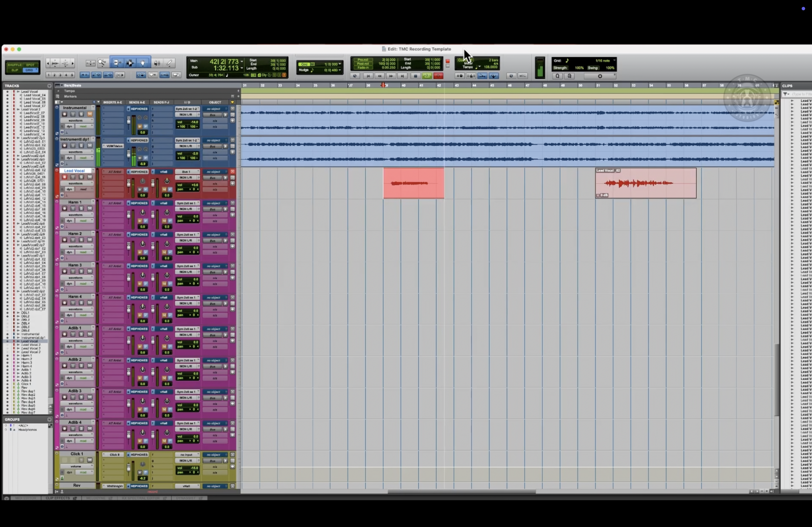
Task: Select GRID edit mode
Action: tap(30, 70)
